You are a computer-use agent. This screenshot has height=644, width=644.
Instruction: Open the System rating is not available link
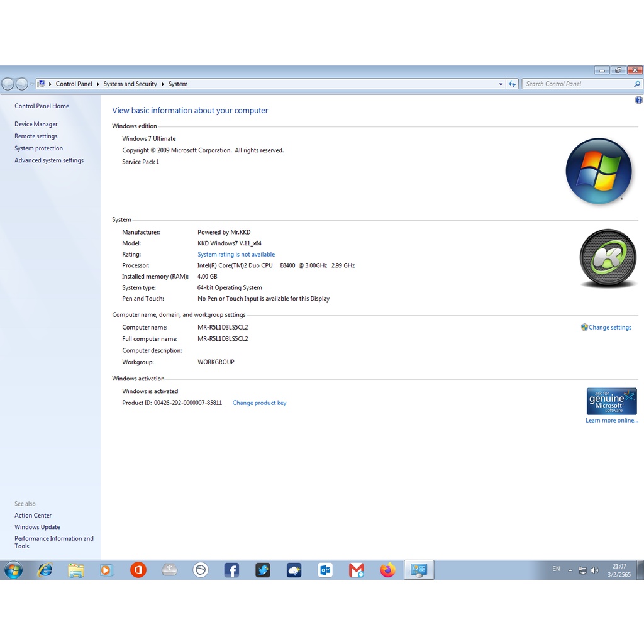coord(236,254)
